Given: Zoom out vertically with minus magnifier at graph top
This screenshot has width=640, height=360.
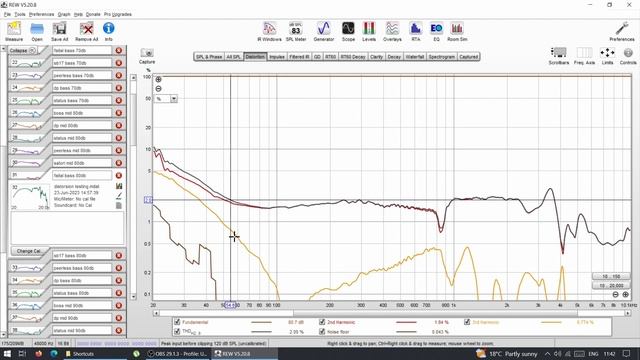Looking at the screenshot, I should 158,89.
